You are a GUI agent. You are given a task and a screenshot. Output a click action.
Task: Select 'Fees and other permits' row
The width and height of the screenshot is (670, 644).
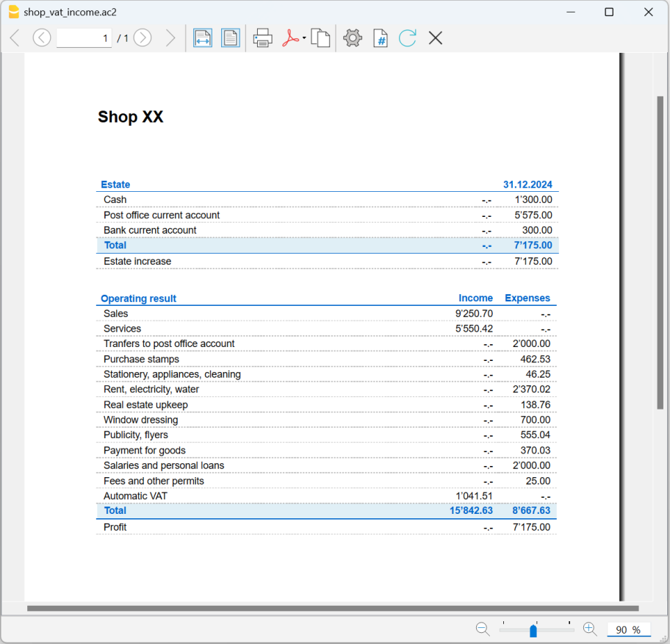click(x=154, y=481)
